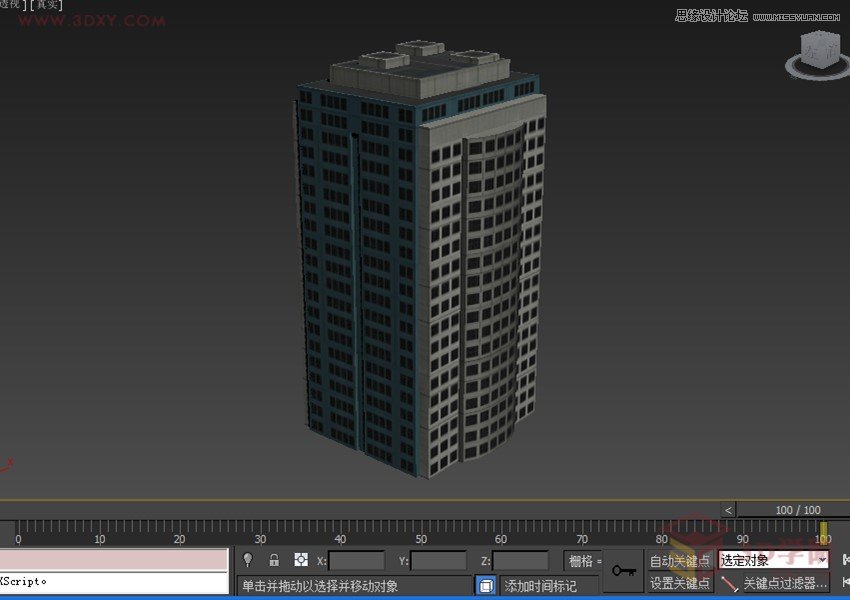Open the 透视 viewport label menu

pos(12,4)
